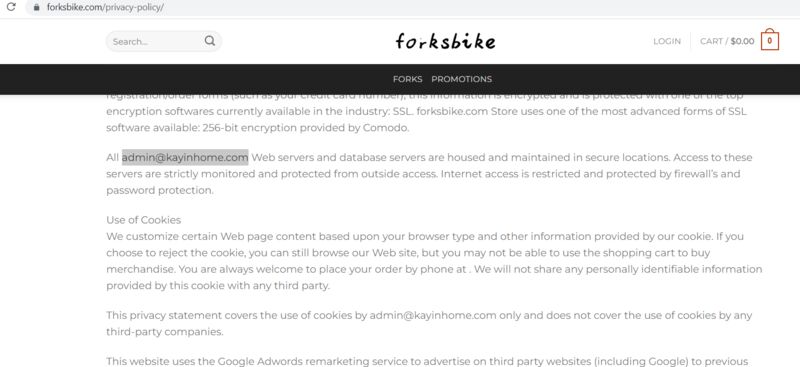The height and width of the screenshot is (367, 800).
Task: Click the padlock site security icon
Action: point(36,8)
